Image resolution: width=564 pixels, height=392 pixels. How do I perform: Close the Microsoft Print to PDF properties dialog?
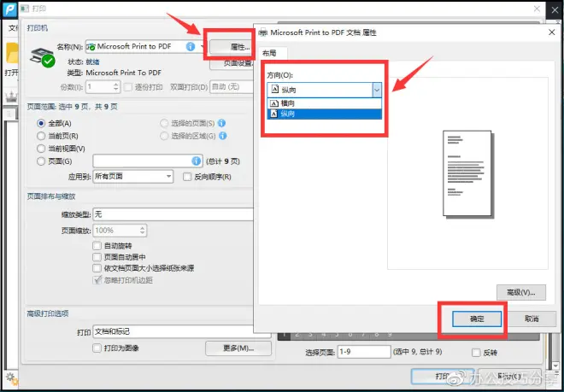coord(552,32)
